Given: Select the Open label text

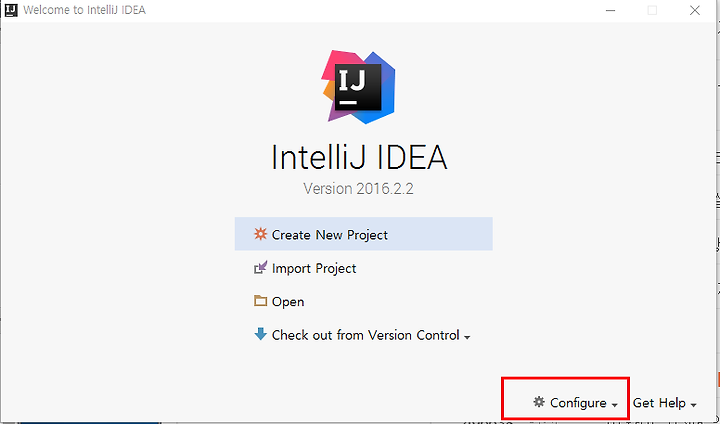Looking at the screenshot, I should [288, 302].
